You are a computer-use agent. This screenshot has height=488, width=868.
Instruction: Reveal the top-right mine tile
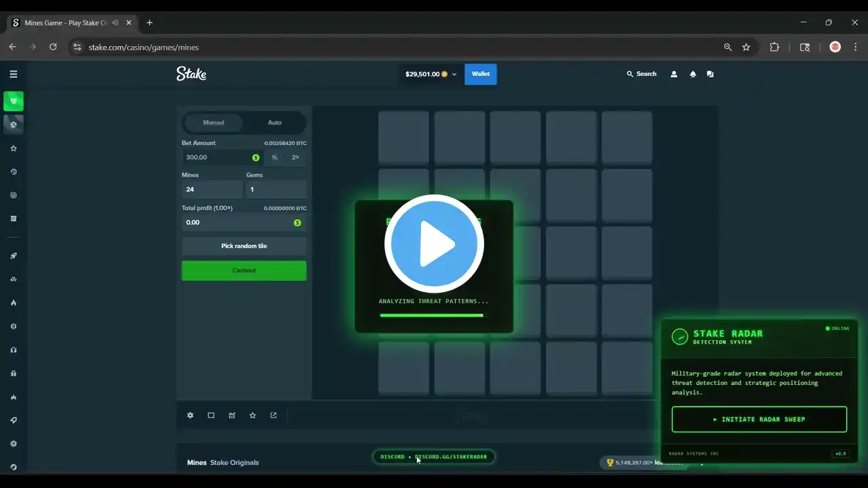click(x=627, y=138)
